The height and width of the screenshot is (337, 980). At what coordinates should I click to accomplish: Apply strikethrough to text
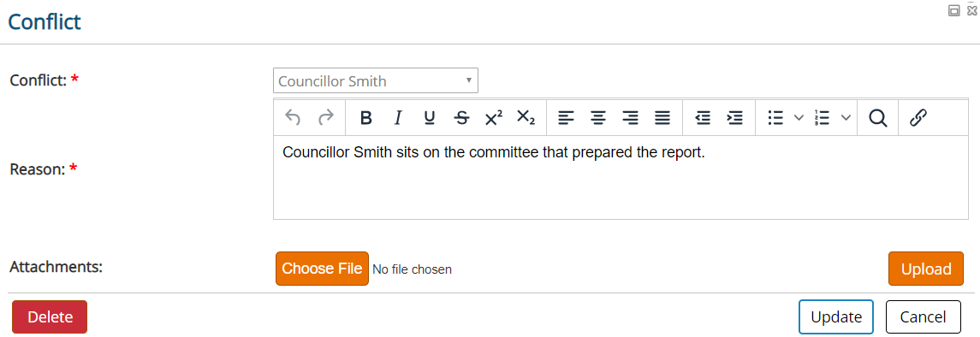[x=461, y=117]
